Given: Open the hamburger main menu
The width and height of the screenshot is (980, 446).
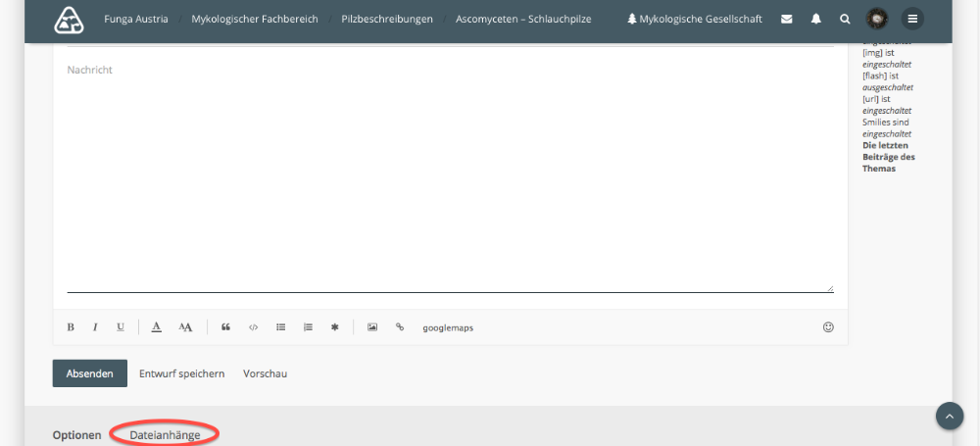Looking at the screenshot, I should pyautogui.click(x=912, y=19).
